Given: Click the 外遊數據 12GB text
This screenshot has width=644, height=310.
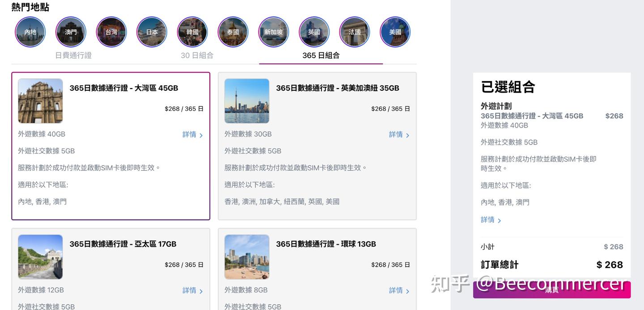Looking at the screenshot, I should 41,290.
